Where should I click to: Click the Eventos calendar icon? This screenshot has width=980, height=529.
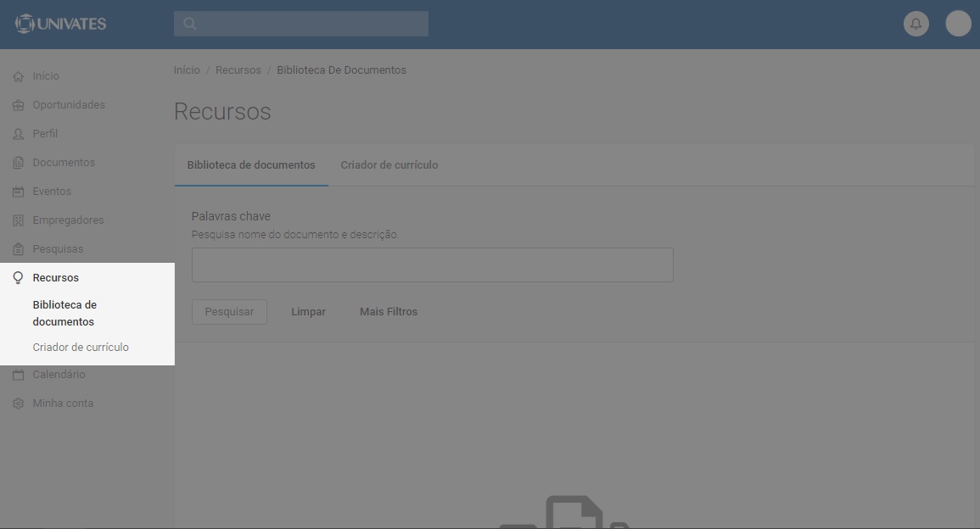pos(18,192)
